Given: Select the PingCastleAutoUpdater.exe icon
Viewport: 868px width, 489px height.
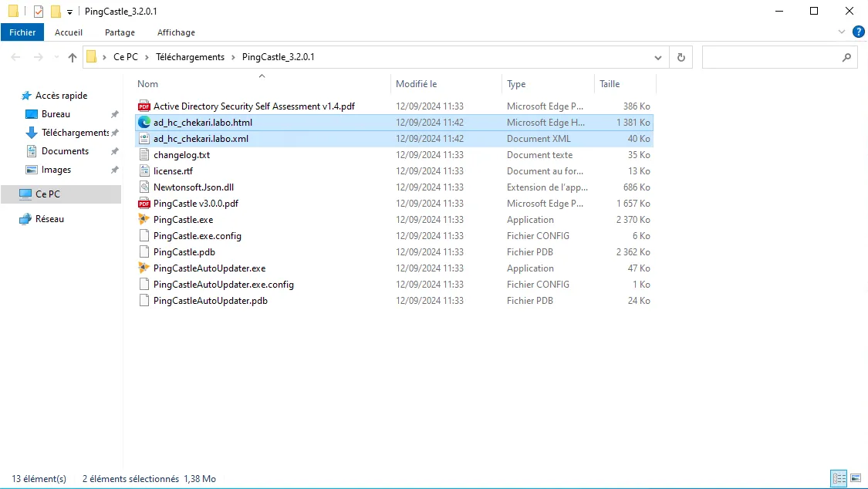Looking at the screenshot, I should pyautogui.click(x=144, y=268).
